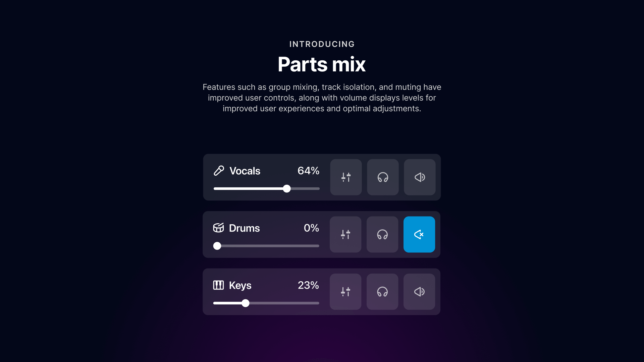Image resolution: width=644 pixels, height=362 pixels.
Task: Open mixer settings for Drums track
Action: click(345, 234)
